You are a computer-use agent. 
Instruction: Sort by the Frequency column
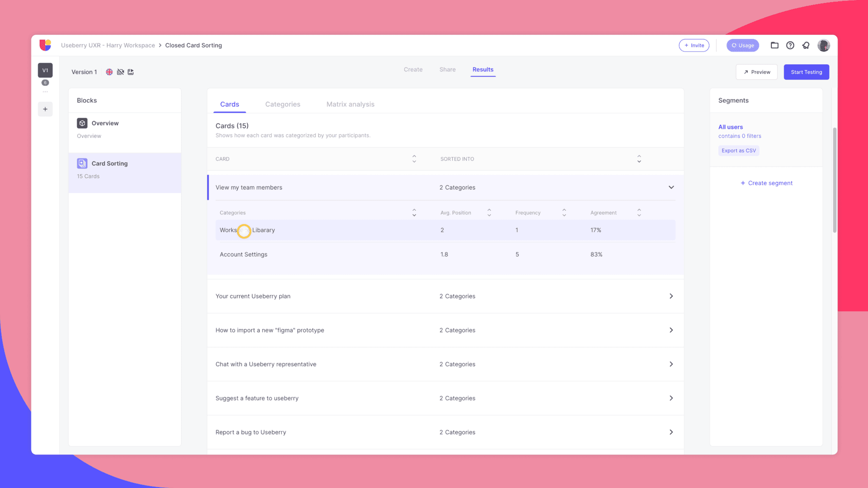click(564, 213)
